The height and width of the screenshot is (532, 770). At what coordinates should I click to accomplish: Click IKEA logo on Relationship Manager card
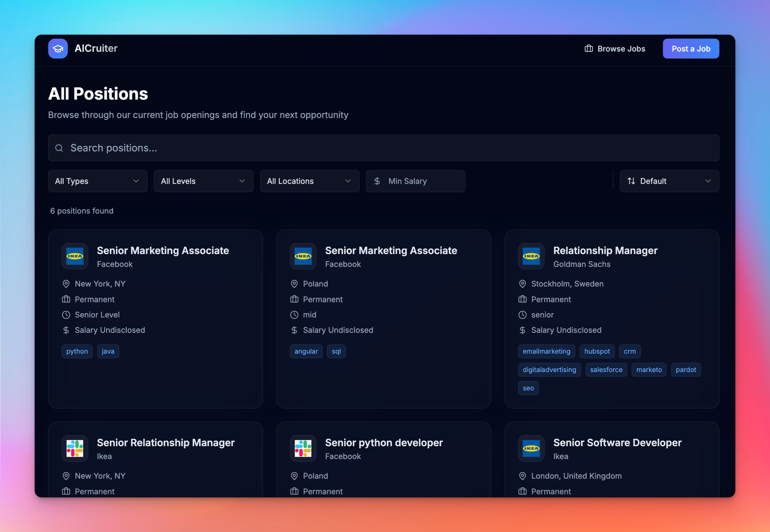[531, 256]
